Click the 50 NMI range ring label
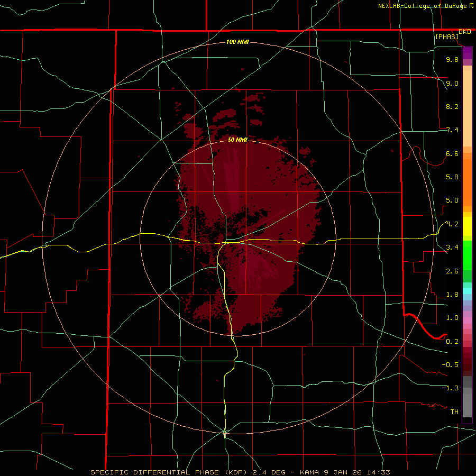The height and width of the screenshot is (476, 476). pos(237,140)
